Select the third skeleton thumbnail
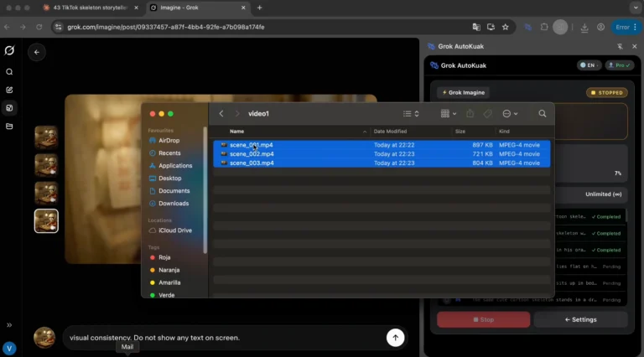 pyautogui.click(x=46, y=193)
